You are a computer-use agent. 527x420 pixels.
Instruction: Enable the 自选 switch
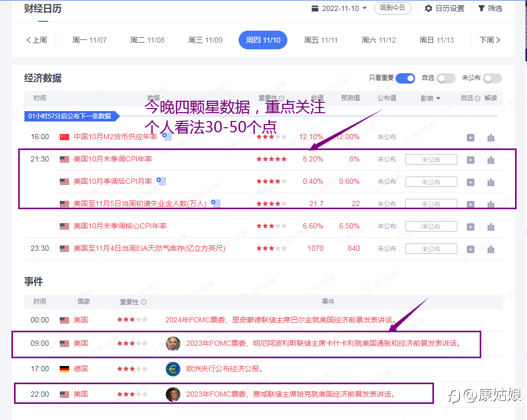point(446,78)
